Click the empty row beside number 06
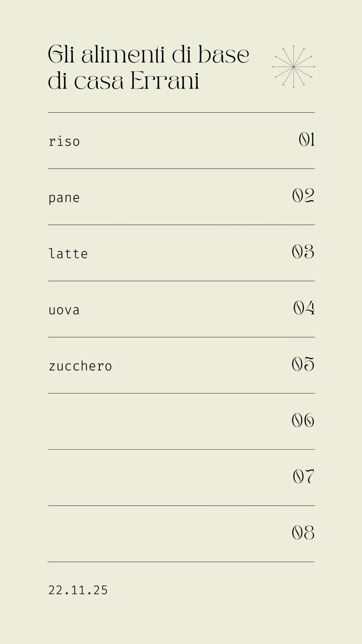The height and width of the screenshot is (644, 362). point(181,421)
